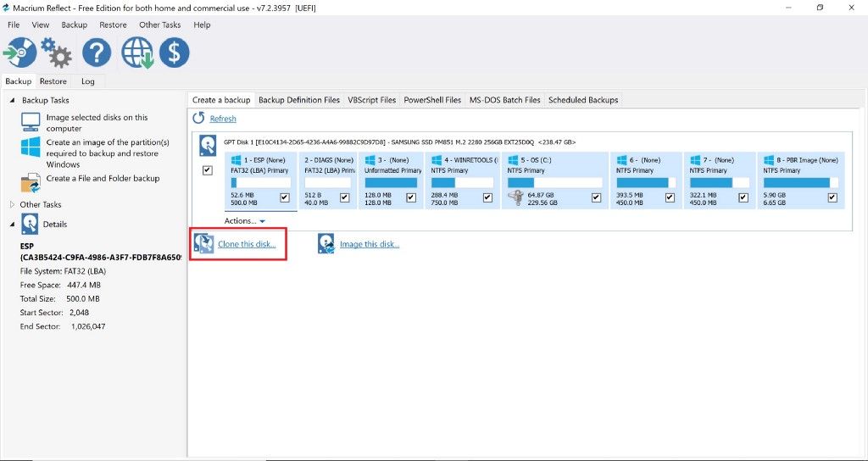Click the Image this disk link
Image resolution: width=868 pixels, height=461 pixels.
pos(369,244)
